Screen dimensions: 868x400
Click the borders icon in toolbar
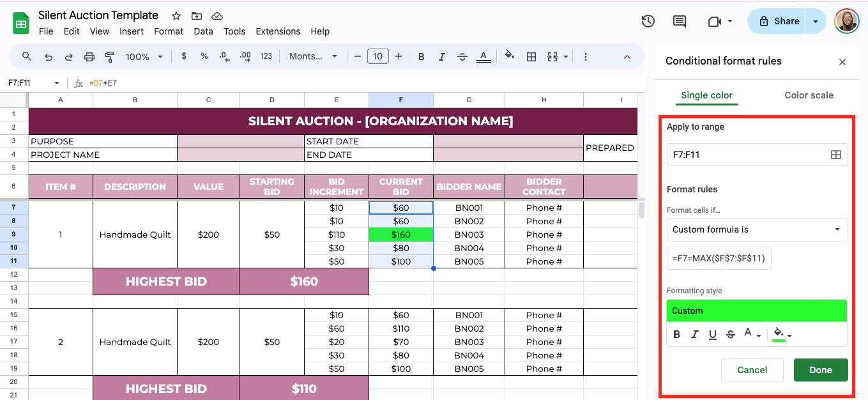pos(531,57)
